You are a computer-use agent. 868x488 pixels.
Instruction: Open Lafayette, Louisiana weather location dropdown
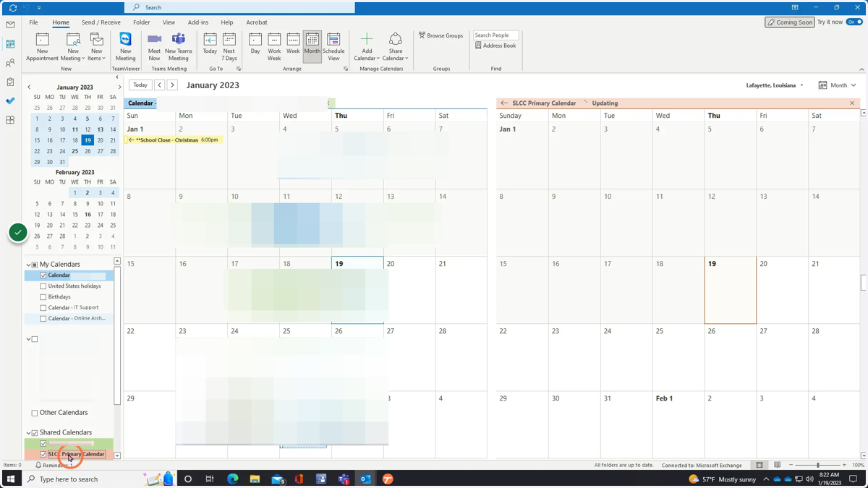pyautogui.click(x=775, y=85)
